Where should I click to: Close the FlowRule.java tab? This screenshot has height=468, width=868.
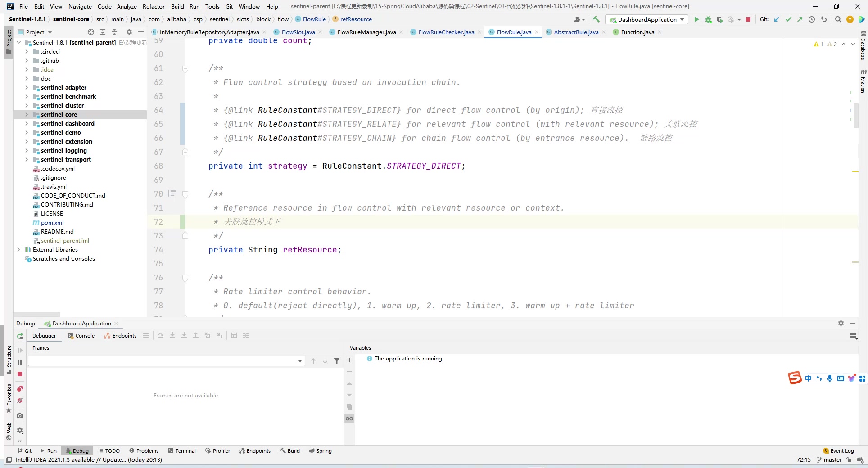pos(537,32)
